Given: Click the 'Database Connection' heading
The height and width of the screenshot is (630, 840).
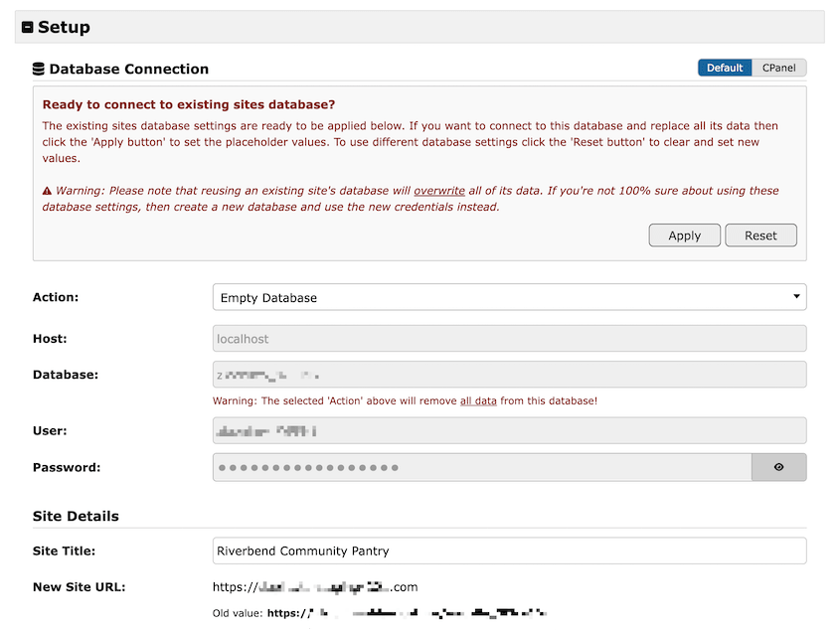Looking at the screenshot, I should [x=128, y=70].
